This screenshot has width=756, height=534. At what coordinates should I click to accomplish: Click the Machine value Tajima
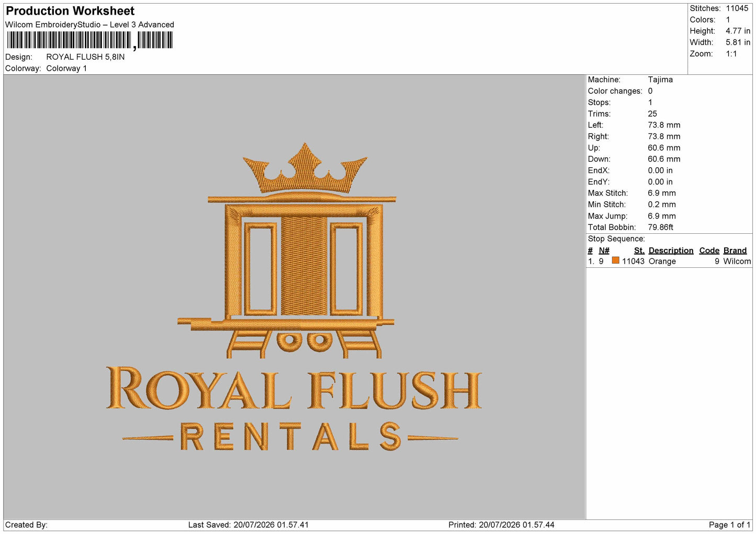(x=660, y=79)
